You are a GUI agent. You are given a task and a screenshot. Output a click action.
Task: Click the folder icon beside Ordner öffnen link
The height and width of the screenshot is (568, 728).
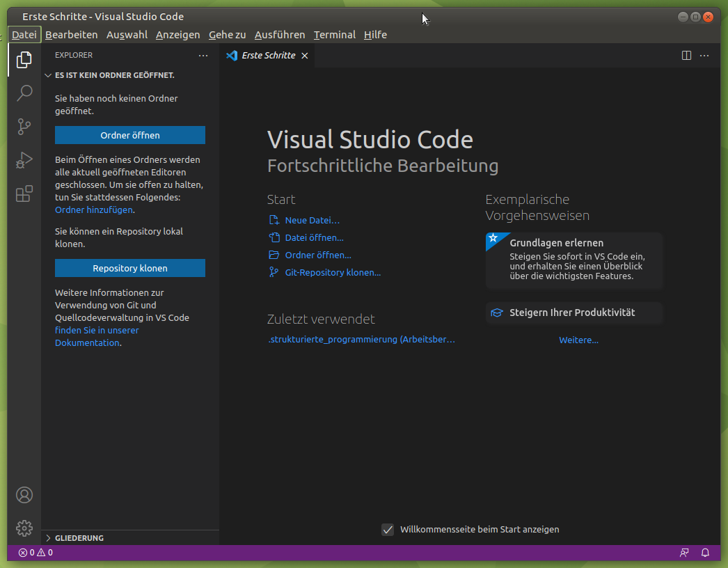pyautogui.click(x=274, y=255)
